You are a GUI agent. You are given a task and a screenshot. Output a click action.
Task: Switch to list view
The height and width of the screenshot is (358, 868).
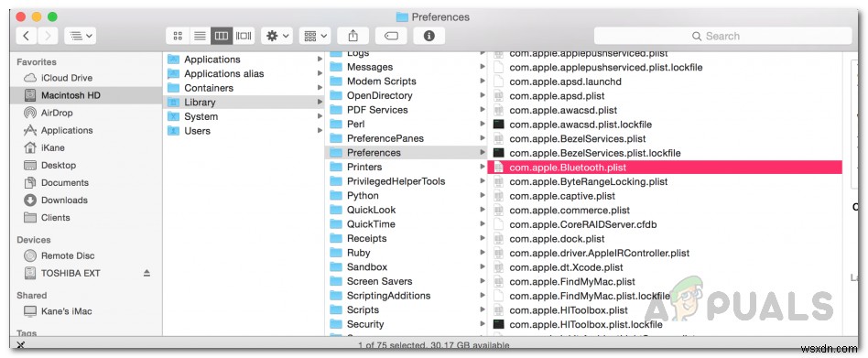(x=200, y=36)
